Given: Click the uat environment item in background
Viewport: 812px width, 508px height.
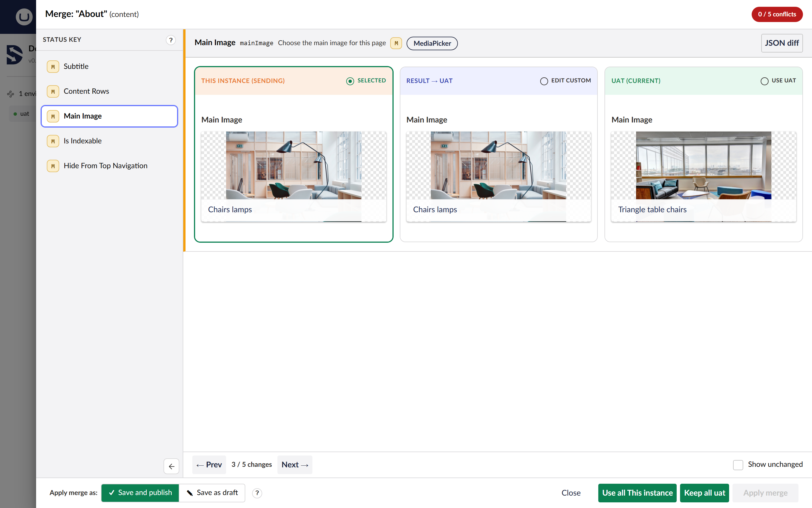Looking at the screenshot, I should point(22,114).
